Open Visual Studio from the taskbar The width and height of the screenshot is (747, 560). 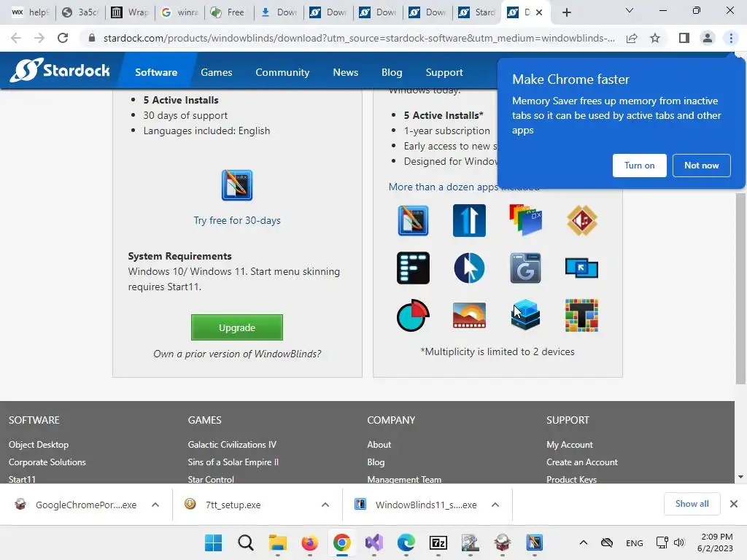coord(374,542)
